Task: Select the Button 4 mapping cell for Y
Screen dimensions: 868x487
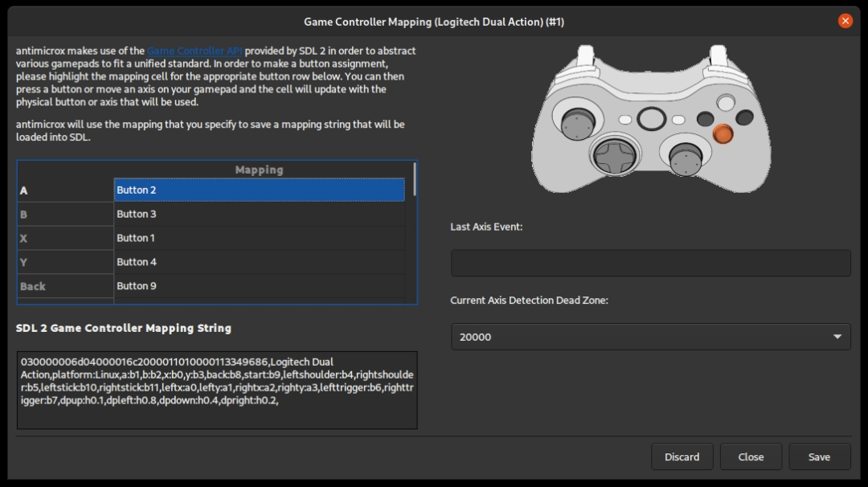Action: click(259, 261)
